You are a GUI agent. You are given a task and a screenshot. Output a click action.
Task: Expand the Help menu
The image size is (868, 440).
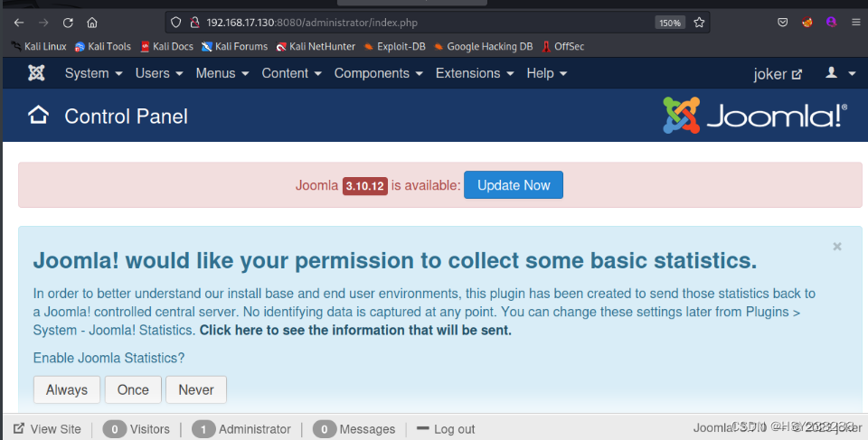[x=546, y=73]
